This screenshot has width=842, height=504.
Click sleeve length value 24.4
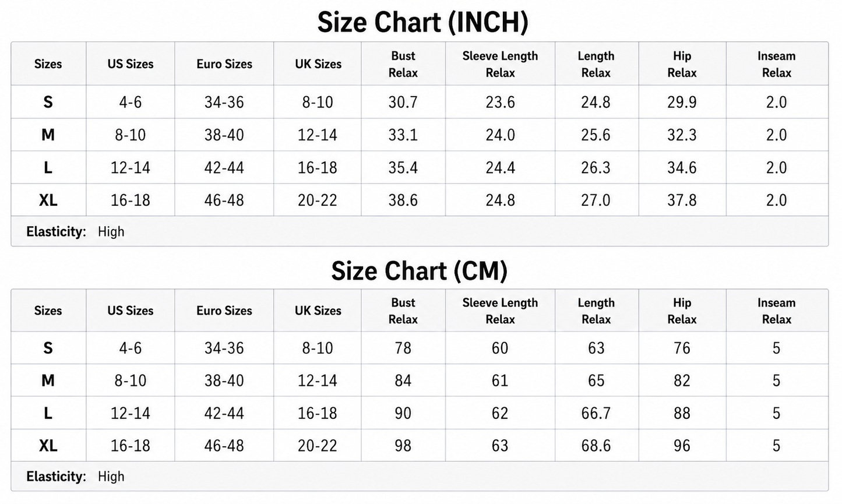point(501,168)
